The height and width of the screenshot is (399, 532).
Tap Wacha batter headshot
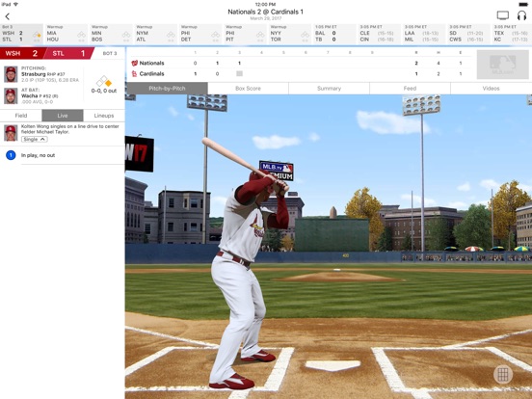coord(11,96)
